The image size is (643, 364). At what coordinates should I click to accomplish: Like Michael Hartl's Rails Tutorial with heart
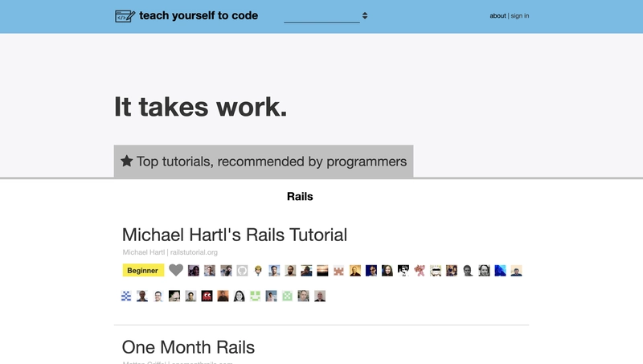176,270
